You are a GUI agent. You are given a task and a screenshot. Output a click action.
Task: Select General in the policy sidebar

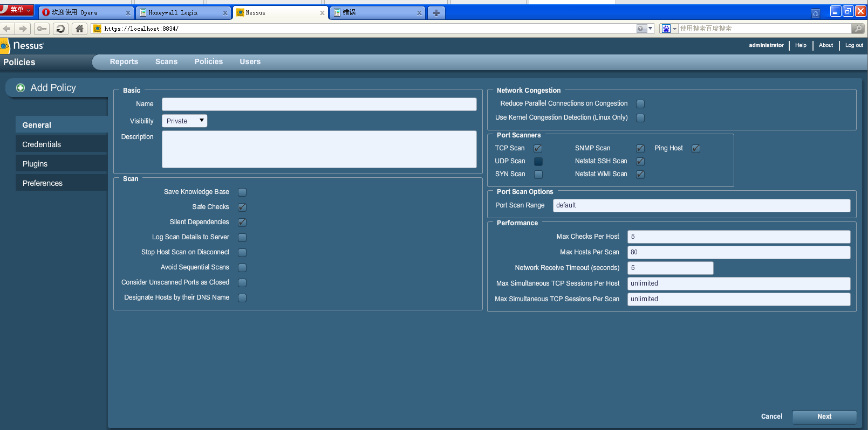61,124
